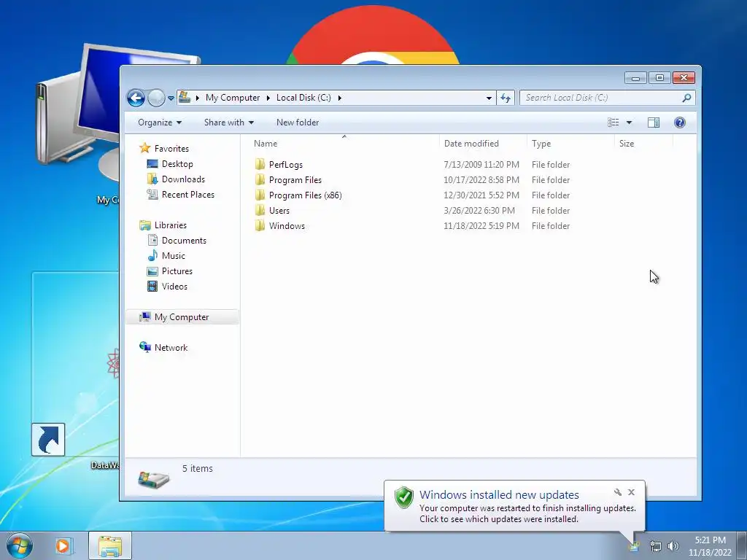
Task: Click the Music note icon
Action: [x=152, y=256]
